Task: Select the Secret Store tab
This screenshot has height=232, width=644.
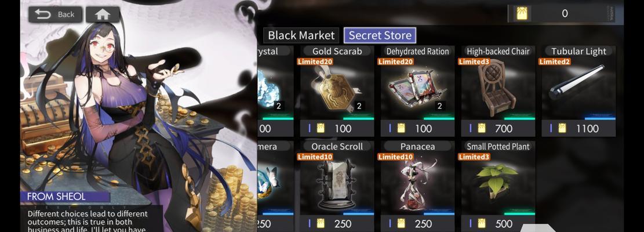Action: click(x=380, y=35)
